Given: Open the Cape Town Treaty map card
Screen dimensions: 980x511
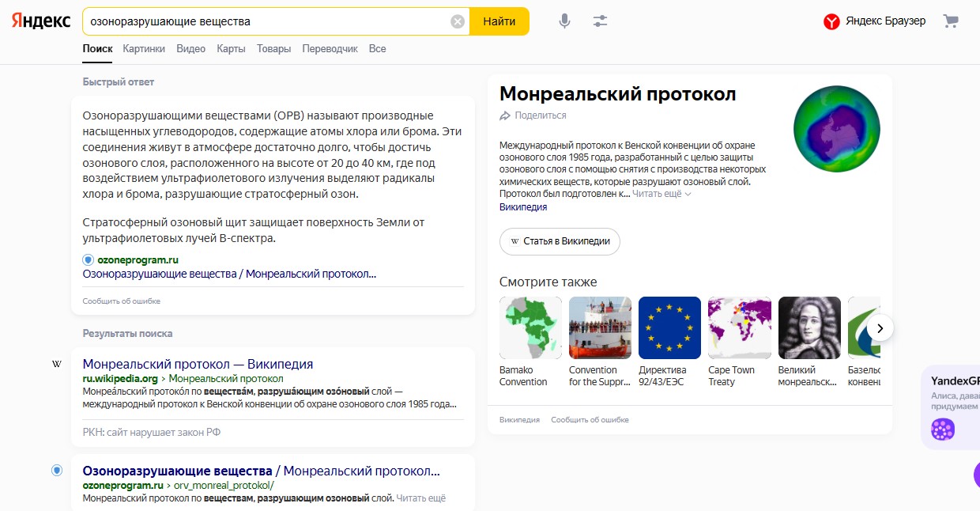Looking at the screenshot, I should coord(739,327).
